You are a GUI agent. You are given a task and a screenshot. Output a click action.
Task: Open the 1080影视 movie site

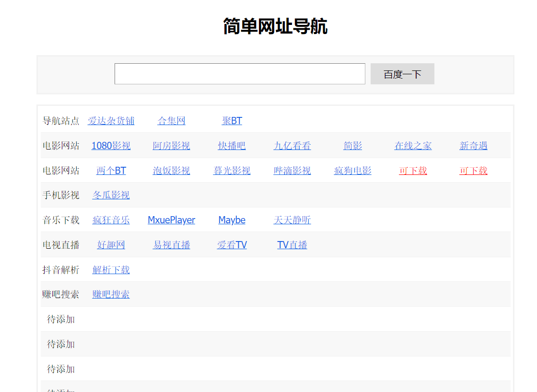pos(111,145)
